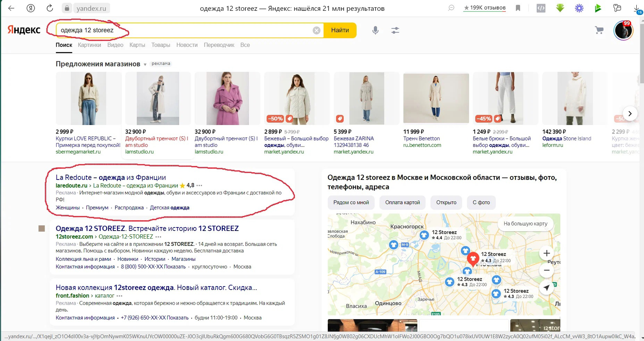Screen dimensions: 644x341
Task: Open the search filter settings icon
Action: coord(395,30)
